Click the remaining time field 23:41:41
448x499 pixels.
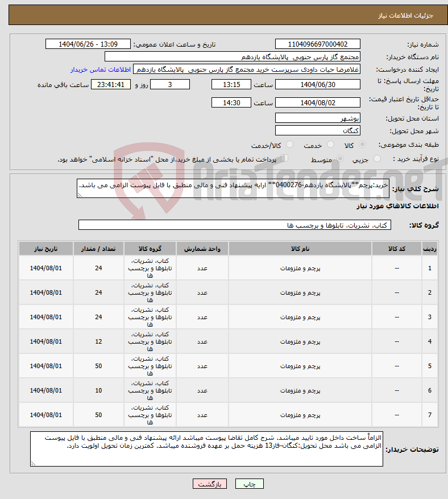coord(111,85)
